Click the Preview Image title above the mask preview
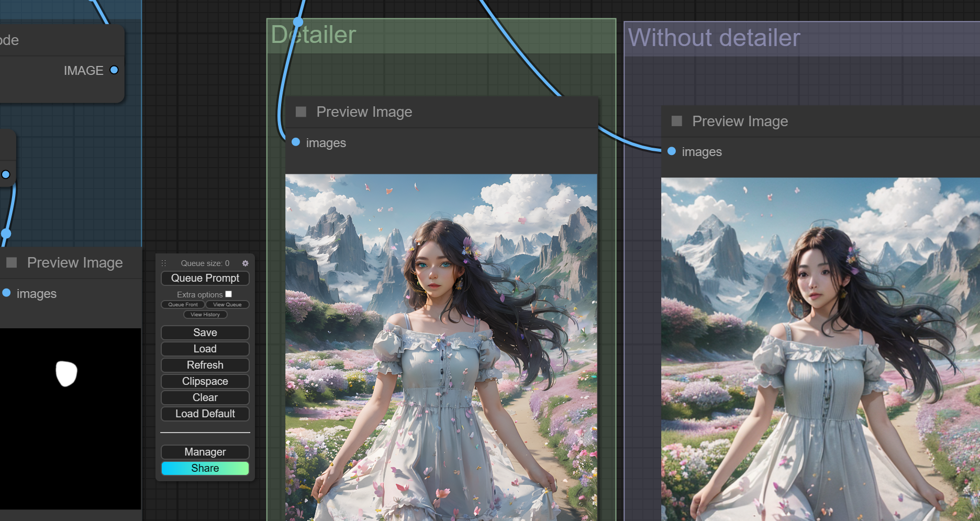 click(75, 263)
